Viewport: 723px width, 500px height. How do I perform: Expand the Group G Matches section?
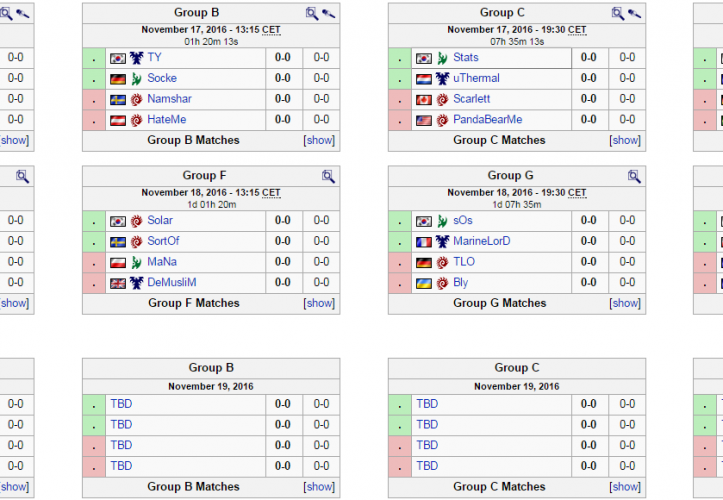coord(626,303)
